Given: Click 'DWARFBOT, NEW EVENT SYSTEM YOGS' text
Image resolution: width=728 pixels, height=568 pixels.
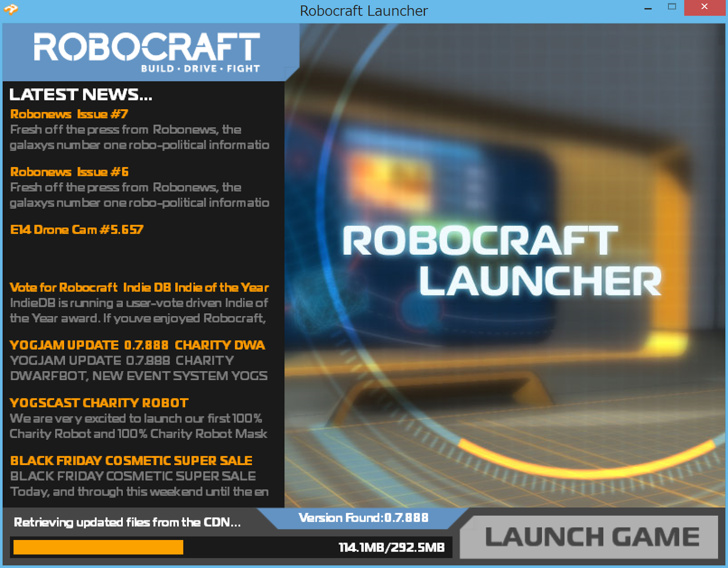Looking at the screenshot, I should [x=139, y=376].
